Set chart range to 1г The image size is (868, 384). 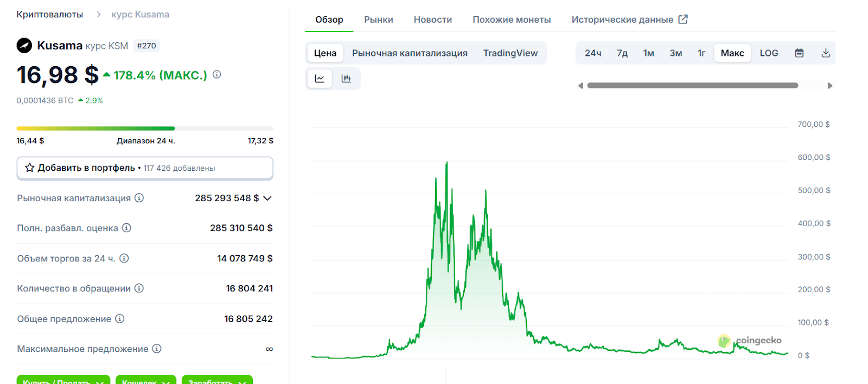point(701,53)
